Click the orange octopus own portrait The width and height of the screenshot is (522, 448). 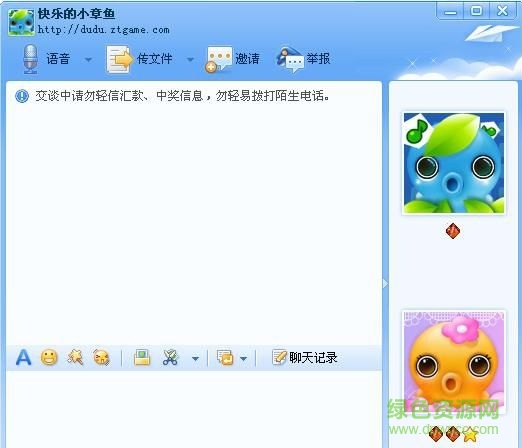454,362
